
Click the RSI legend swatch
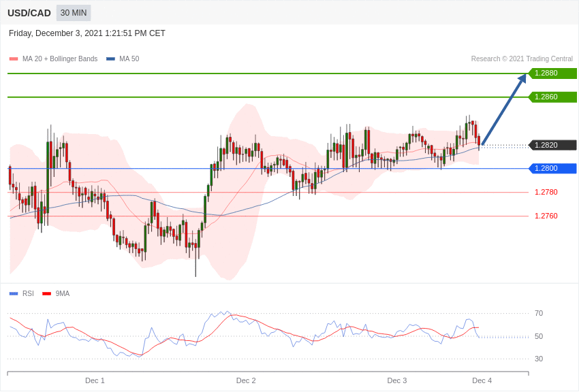(14, 293)
